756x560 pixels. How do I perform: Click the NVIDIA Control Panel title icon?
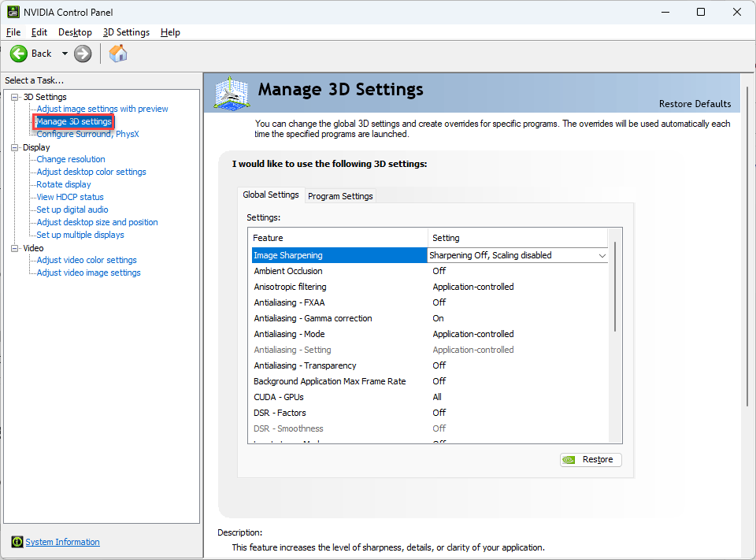tap(13, 12)
